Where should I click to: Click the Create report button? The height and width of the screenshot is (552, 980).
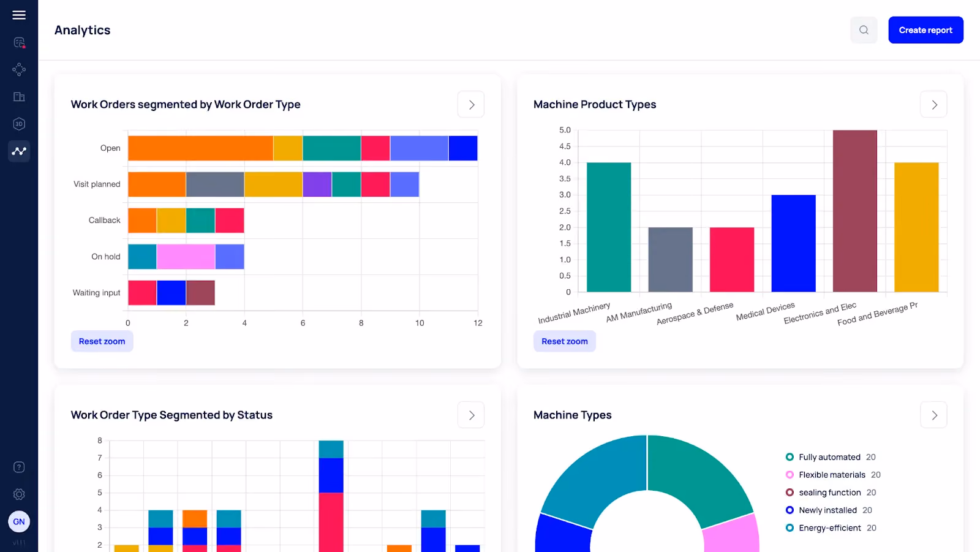point(925,30)
